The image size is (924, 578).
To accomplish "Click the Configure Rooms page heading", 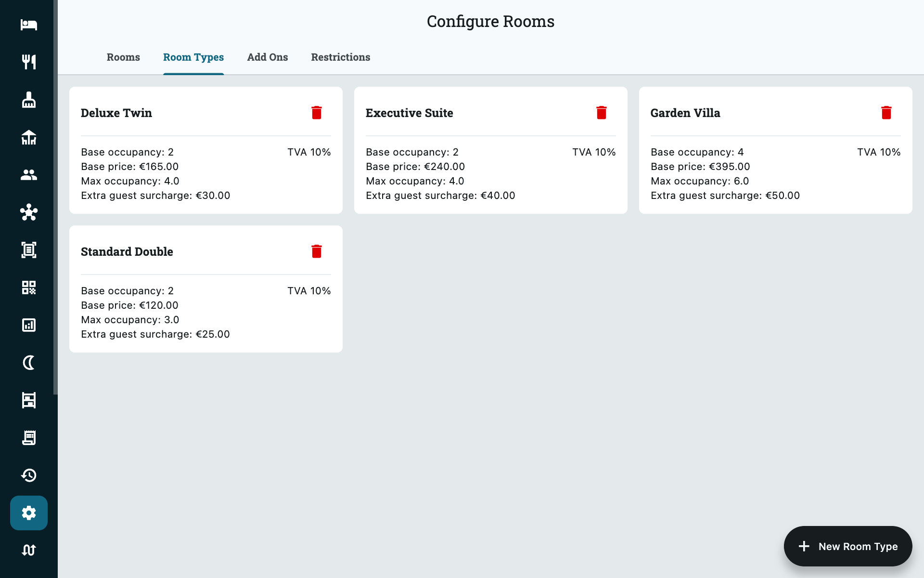I will coord(490,21).
